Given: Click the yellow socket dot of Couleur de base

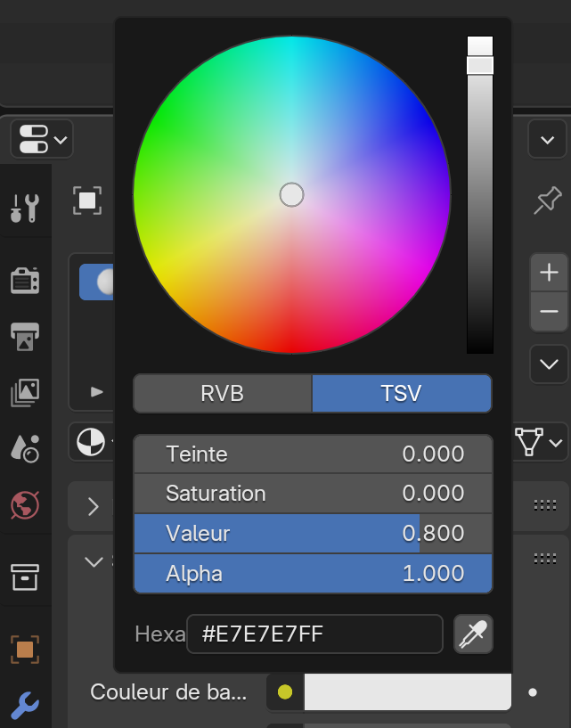Looking at the screenshot, I should pos(285,692).
